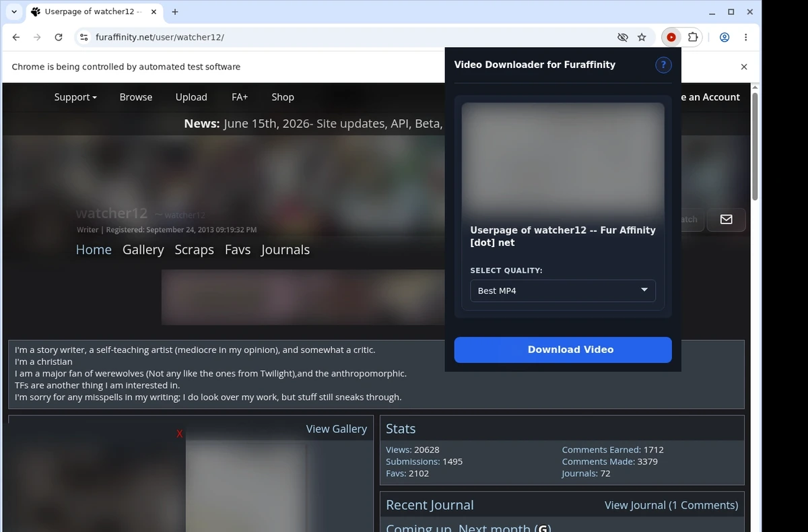Click the Comments Made: 3379 stat
The width and height of the screenshot is (808, 532).
pos(609,462)
